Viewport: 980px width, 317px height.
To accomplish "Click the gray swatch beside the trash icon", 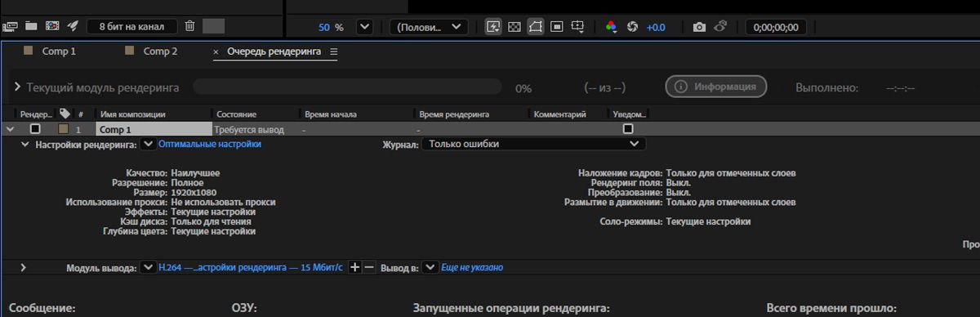I will click(x=213, y=26).
